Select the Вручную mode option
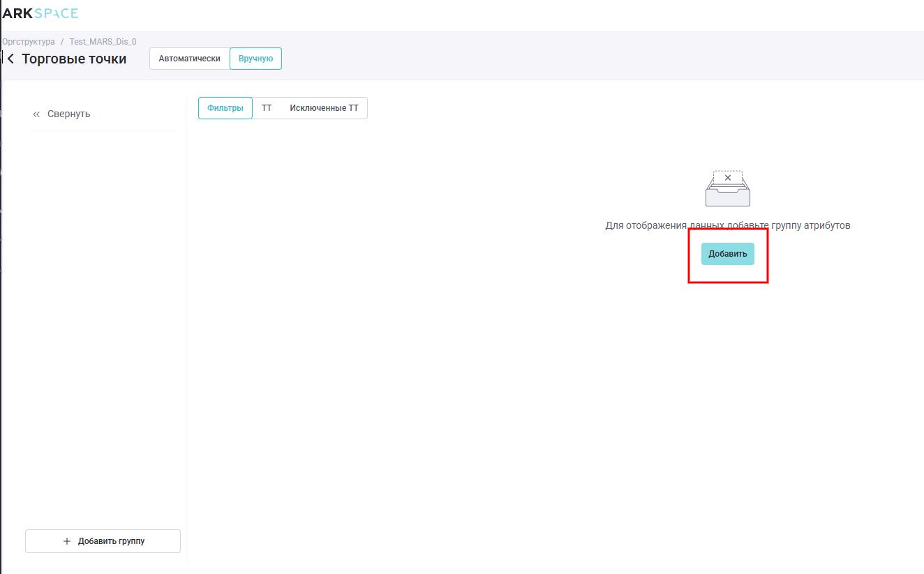The height and width of the screenshot is (574, 924). tap(255, 59)
